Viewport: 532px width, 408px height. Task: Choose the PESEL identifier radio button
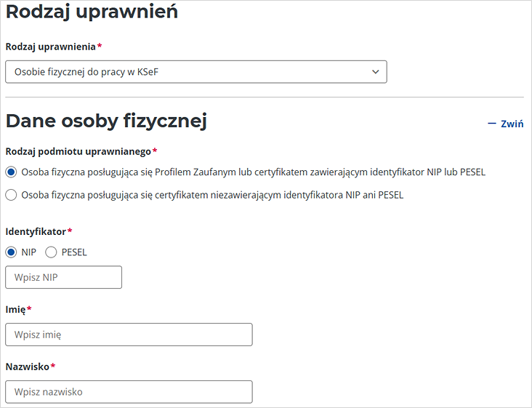(51, 252)
